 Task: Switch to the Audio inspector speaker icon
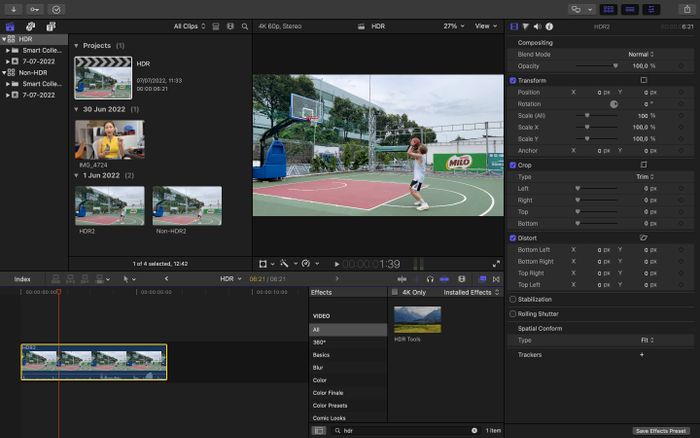[539, 26]
